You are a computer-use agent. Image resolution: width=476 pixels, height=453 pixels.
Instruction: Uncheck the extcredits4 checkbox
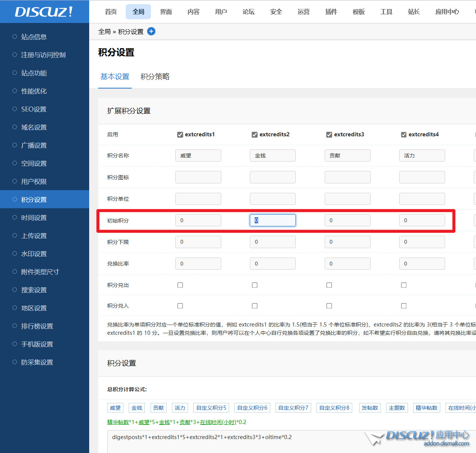click(x=403, y=134)
